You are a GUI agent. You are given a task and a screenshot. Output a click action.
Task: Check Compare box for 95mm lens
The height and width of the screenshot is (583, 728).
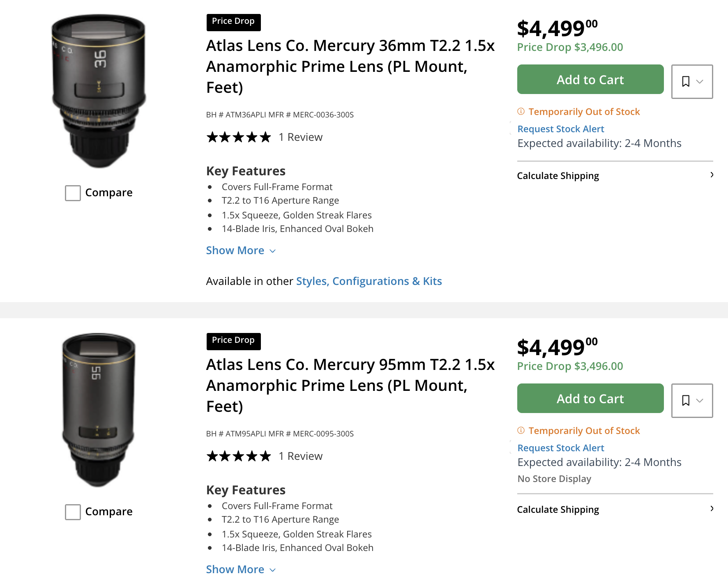(73, 512)
